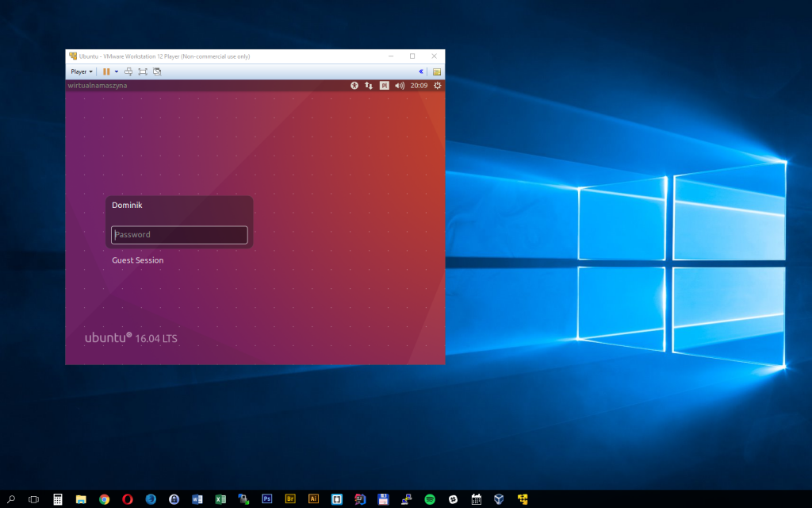Select the Dominik user account
This screenshot has width=812, height=508.
128,206
